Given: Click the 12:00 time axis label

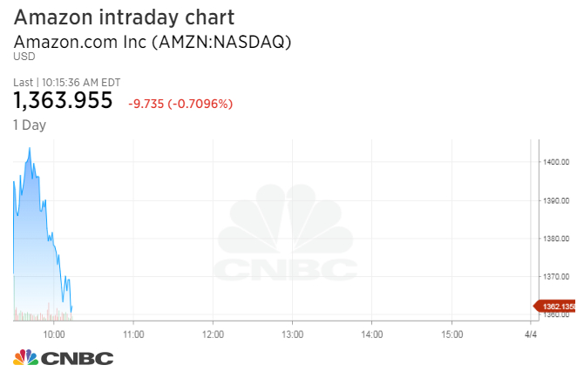Looking at the screenshot, I should click(x=213, y=334).
